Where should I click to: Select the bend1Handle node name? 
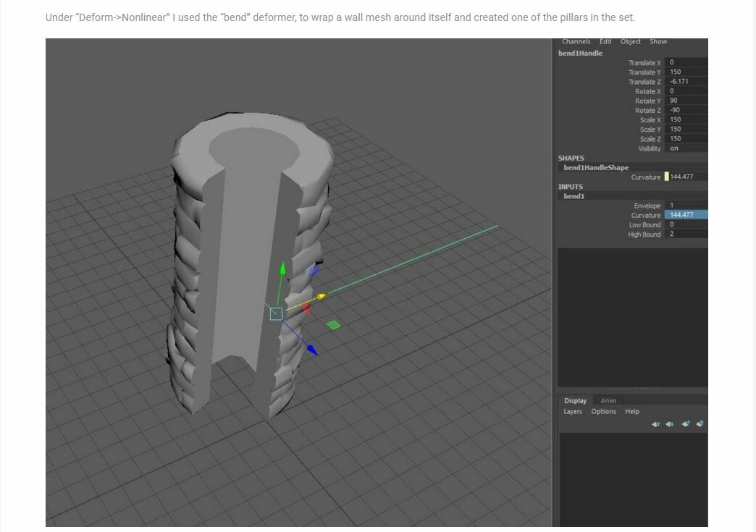tap(580, 54)
